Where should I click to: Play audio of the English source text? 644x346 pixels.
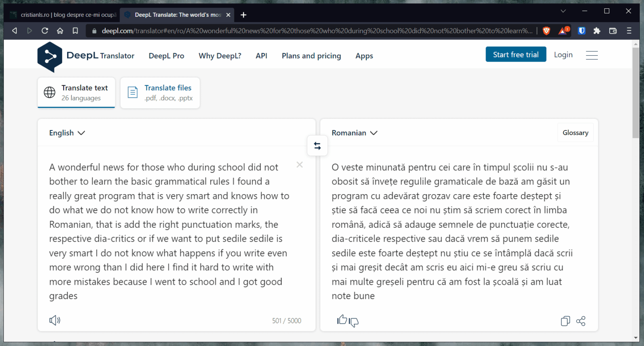[55, 320]
